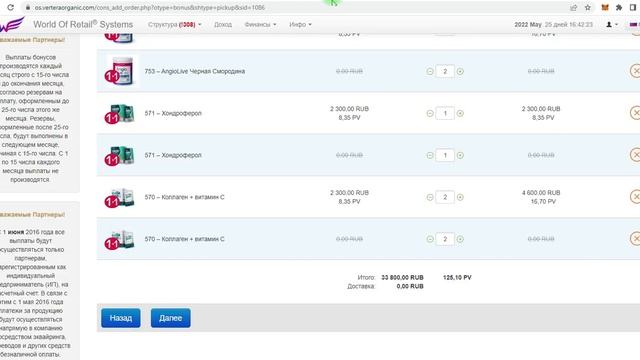Viewport: 640px width, 360px height.
Task: Click quantity field of 753 AngioLive row
Action: coord(445,71)
